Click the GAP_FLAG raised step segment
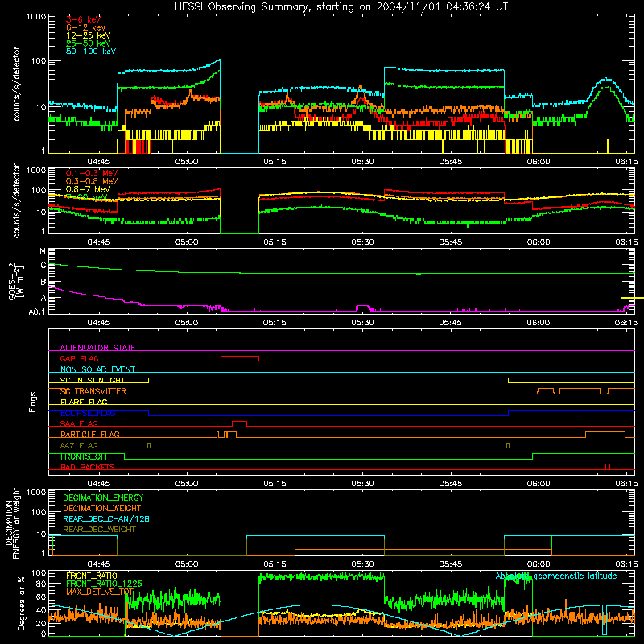This screenshot has height=644, width=644. (x=240, y=357)
